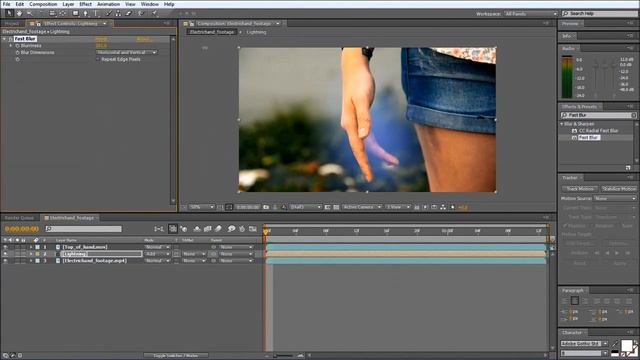Toggle hide shy layers in timeline
The image size is (640, 360).
click(x=197, y=229)
